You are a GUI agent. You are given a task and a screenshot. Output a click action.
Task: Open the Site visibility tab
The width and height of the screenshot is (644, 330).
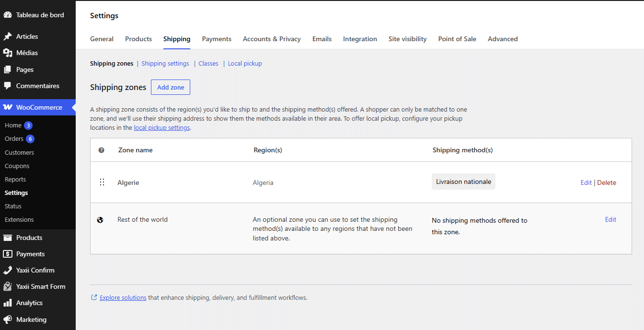pyautogui.click(x=407, y=39)
